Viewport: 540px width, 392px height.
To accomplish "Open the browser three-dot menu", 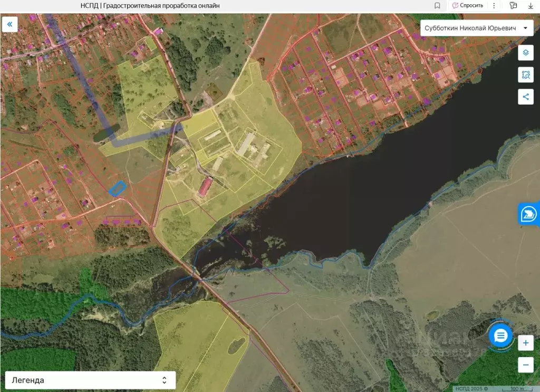I will [494, 6].
